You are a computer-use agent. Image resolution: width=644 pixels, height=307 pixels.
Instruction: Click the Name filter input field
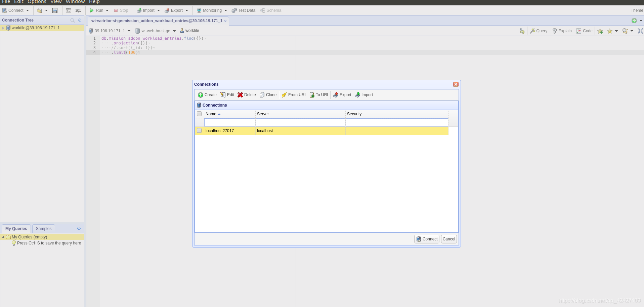[x=230, y=122]
